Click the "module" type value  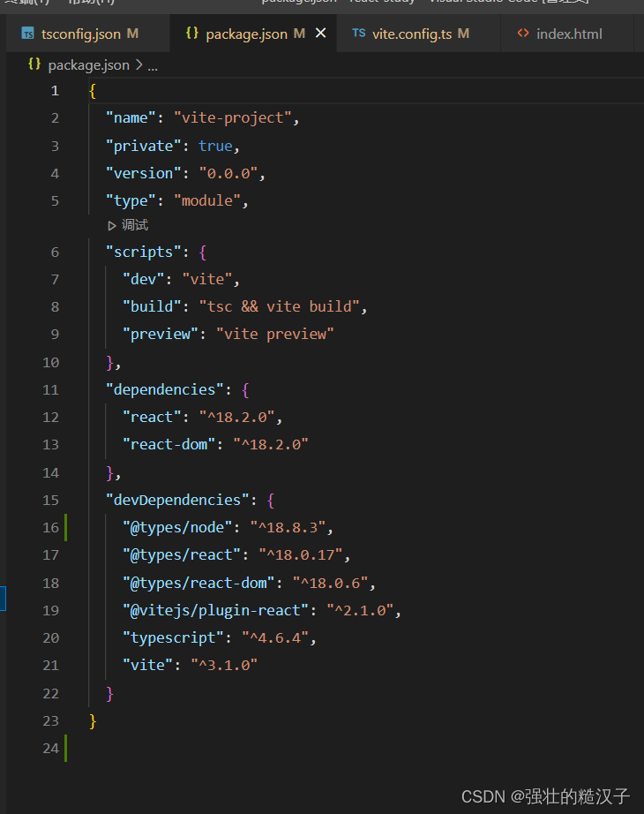point(207,201)
